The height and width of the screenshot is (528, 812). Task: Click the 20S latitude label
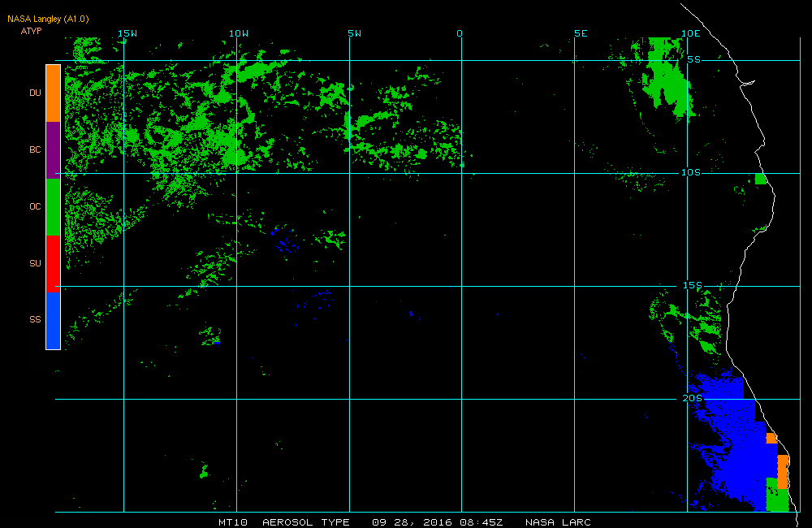click(x=693, y=399)
